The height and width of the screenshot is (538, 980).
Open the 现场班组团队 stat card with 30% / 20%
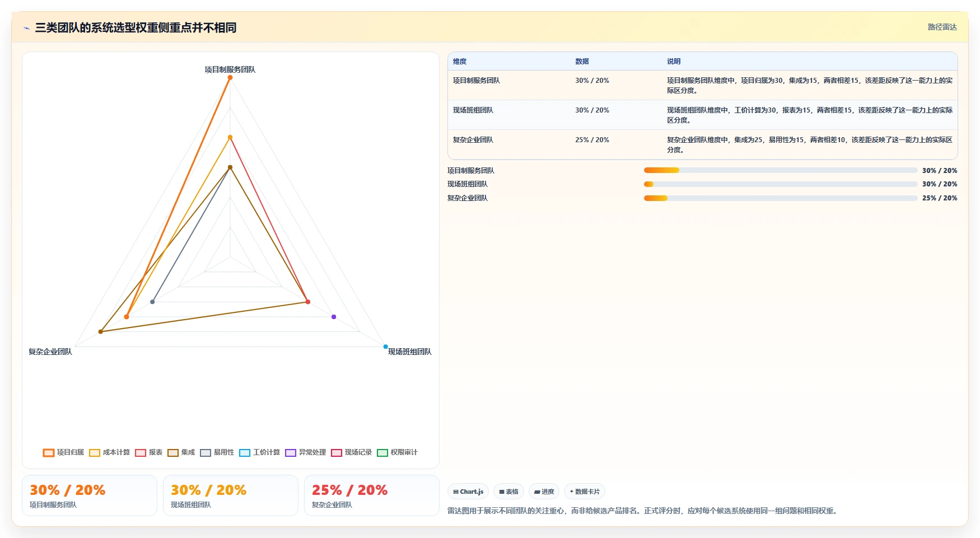pos(231,495)
